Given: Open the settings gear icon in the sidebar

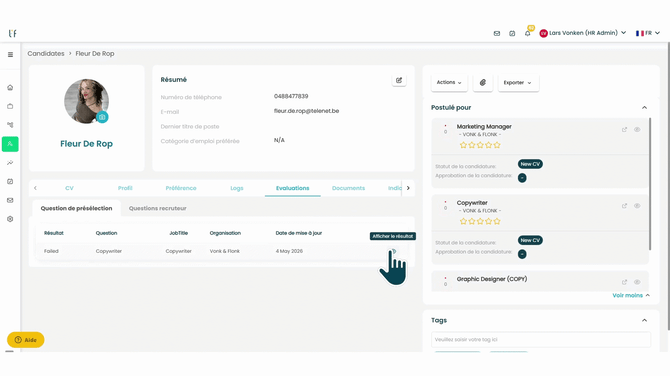Looking at the screenshot, I should [10, 219].
